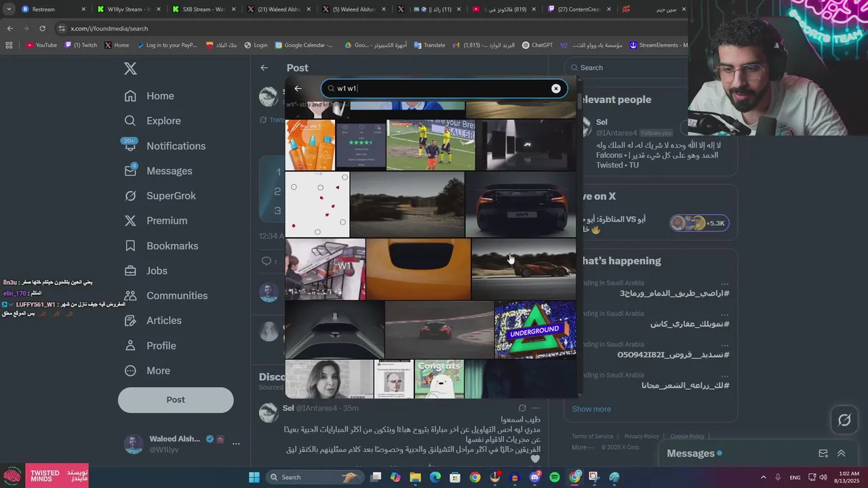Image resolution: width=868 pixels, height=488 pixels.
Task: Go back from the GIF search panel
Action: (x=298, y=89)
